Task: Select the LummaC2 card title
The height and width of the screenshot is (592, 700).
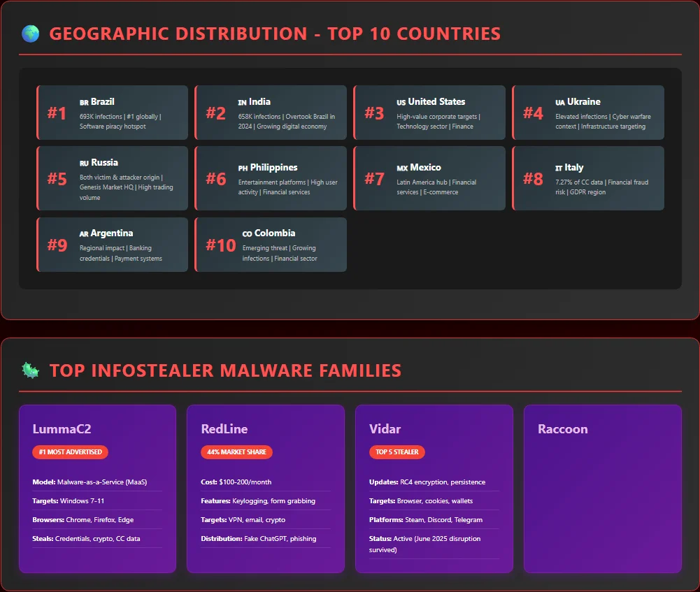Action: point(62,428)
